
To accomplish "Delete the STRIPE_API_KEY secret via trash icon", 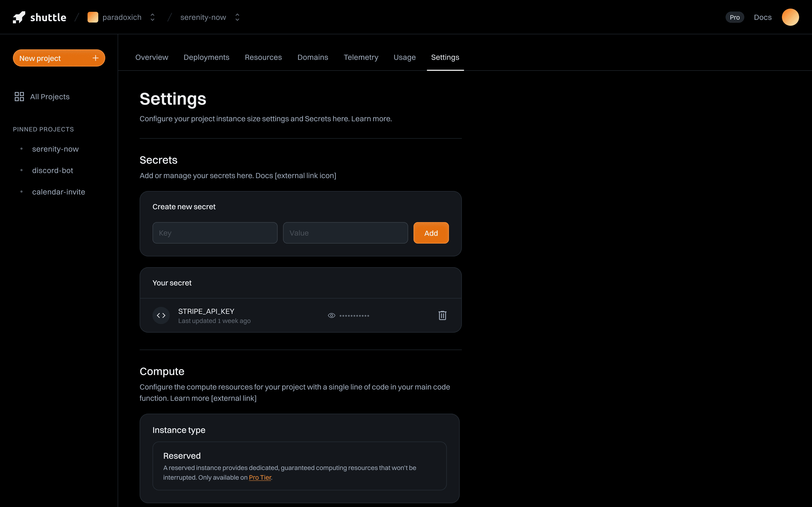I will click(x=442, y=315).
